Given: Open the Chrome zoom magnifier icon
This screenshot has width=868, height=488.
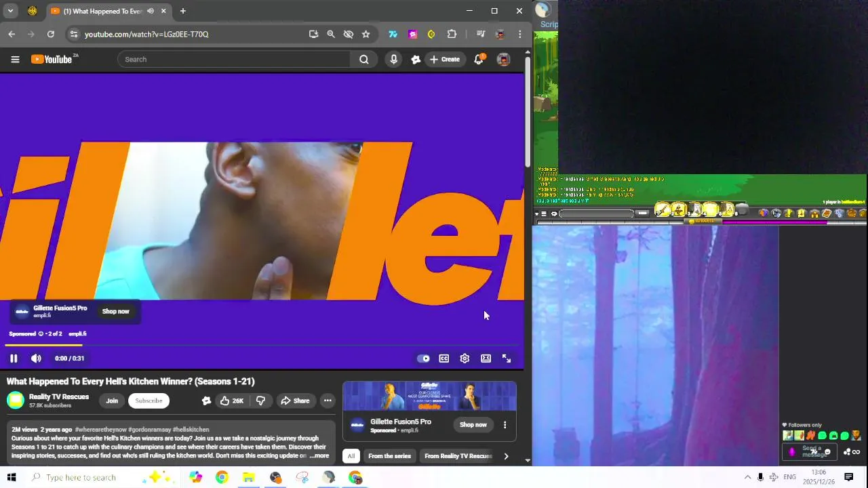Looking at the screenshot, I should pyautogui.click(x=331, y=34).
